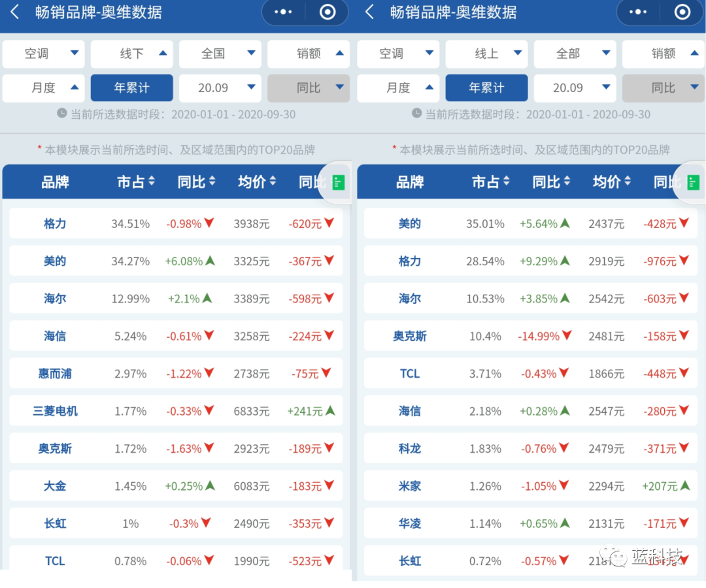Open 空调 category dropdown in left panel
This screenshot has height=588, width=706.
[44, 54]
